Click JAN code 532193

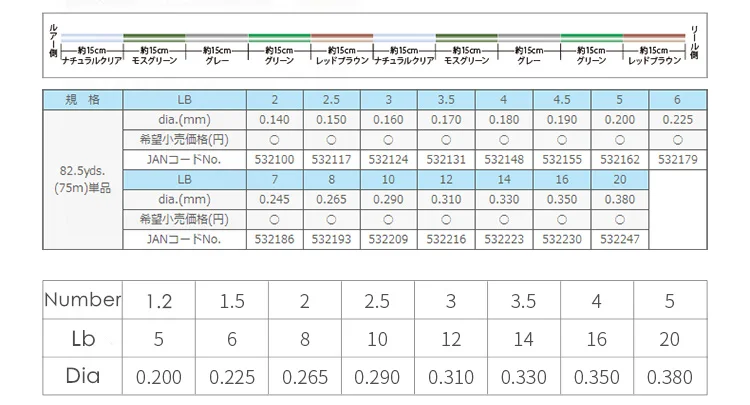pos(331,239)
